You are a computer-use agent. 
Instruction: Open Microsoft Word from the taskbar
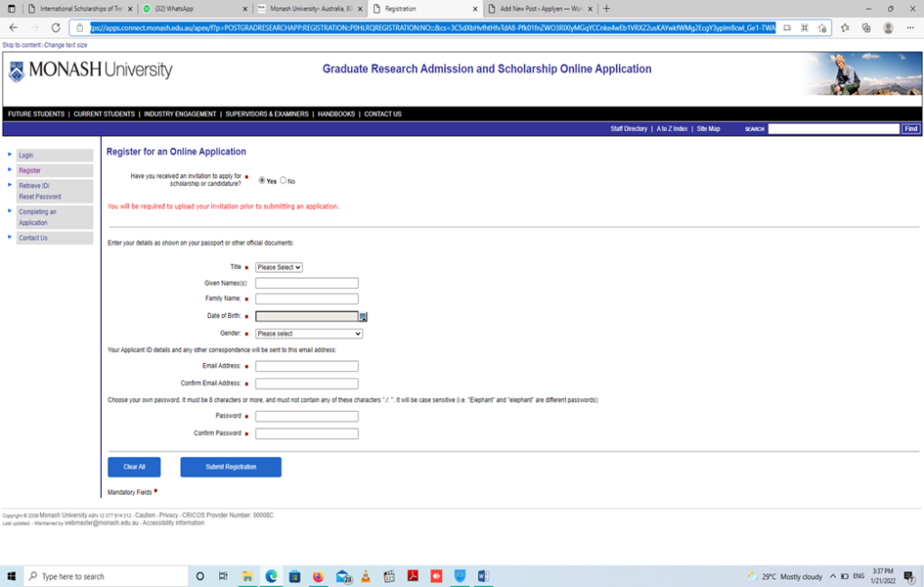click(x=484, y=576)
